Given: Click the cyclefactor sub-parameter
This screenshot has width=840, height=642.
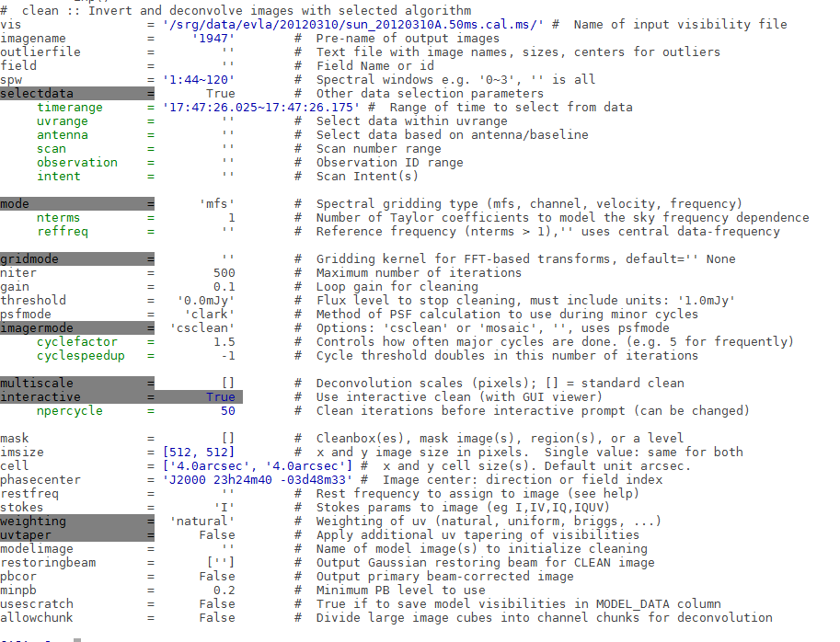Looking at the screenshot, I should click(x=77, y=342).
